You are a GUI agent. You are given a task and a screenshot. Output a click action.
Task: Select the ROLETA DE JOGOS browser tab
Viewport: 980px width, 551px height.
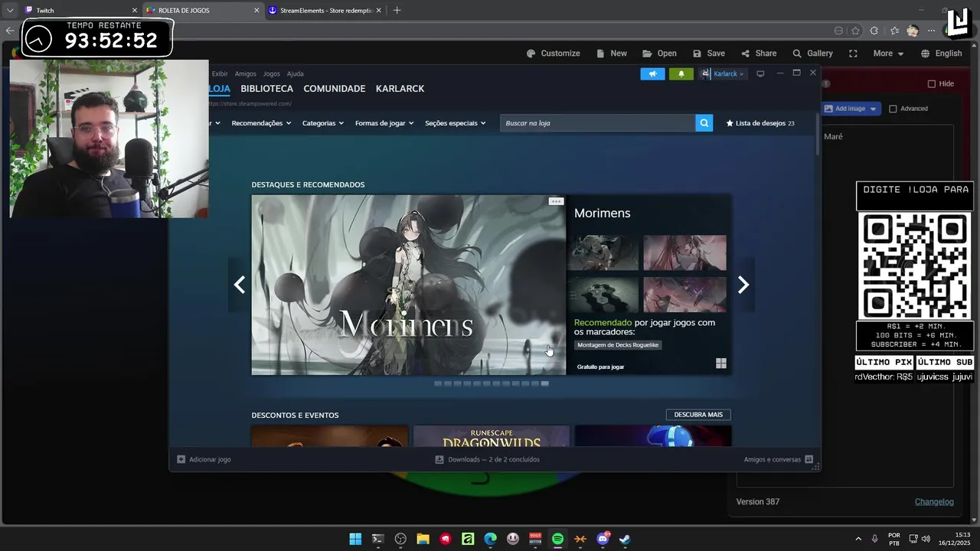[202, 11]
